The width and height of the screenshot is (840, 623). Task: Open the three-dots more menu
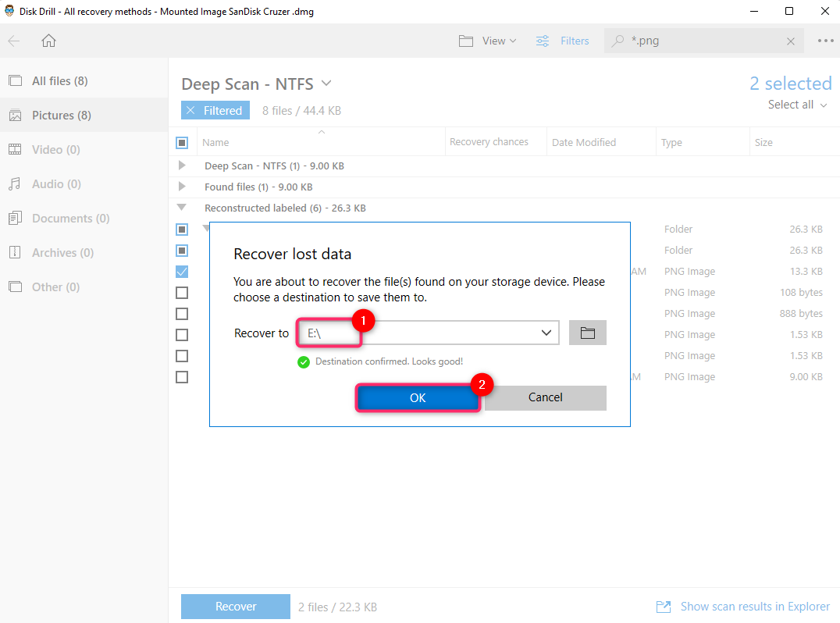tap(825, 41)
